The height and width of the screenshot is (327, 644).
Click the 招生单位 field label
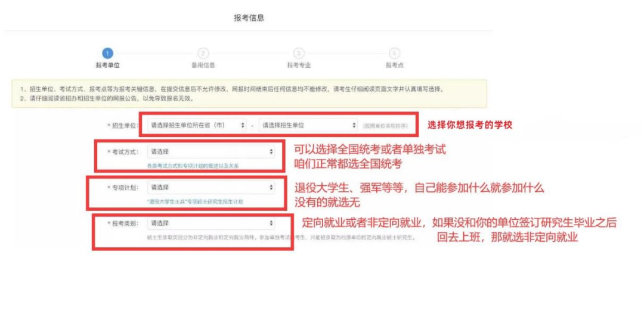(123, 126)
